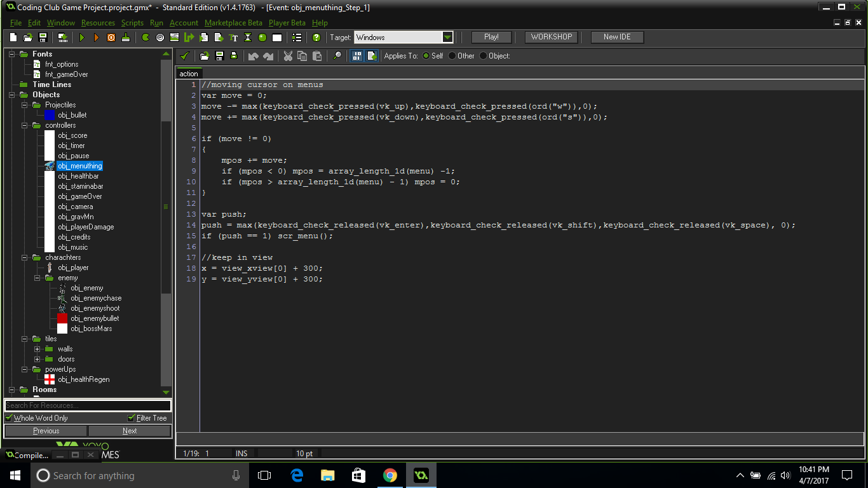Create a new font resource
Viewport: 868px width, 488px height.
[234, 37]
